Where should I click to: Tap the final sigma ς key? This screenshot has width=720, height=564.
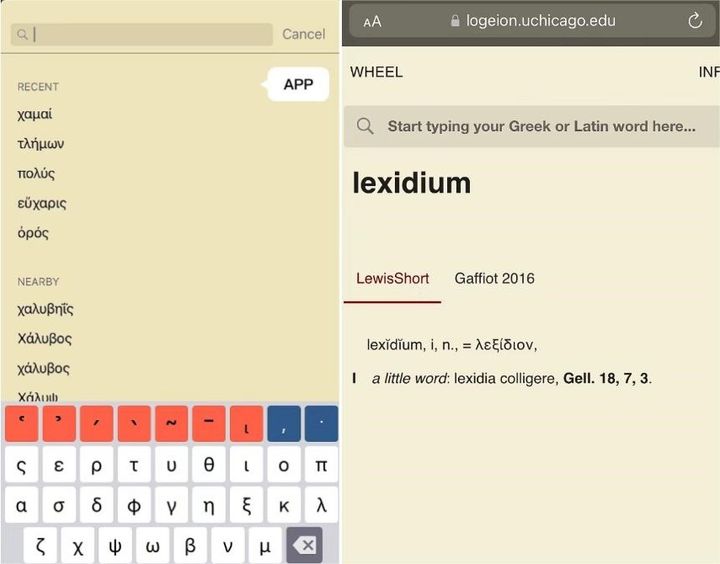coord(22,465)
